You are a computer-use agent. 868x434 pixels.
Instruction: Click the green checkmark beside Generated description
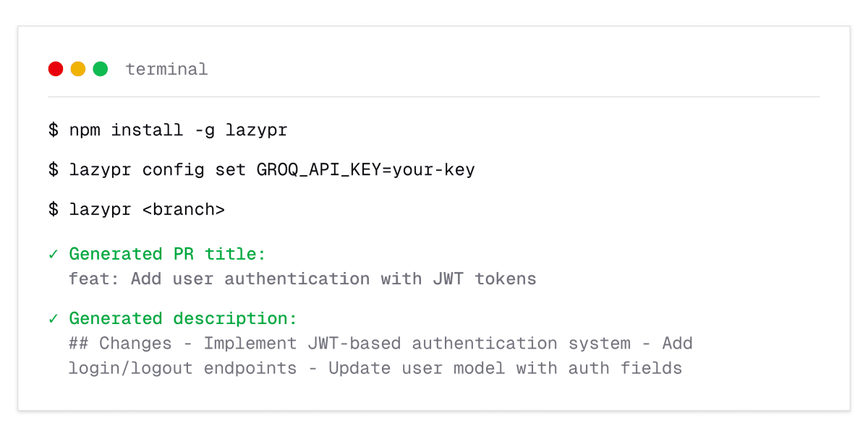[x=53, y=318]
